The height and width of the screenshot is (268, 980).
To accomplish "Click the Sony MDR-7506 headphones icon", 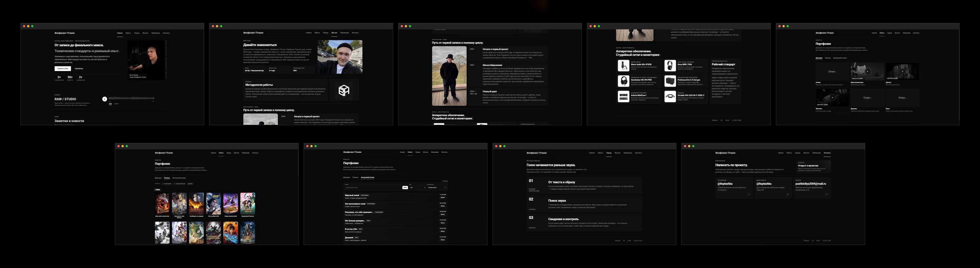I will (x=670, y=66).
